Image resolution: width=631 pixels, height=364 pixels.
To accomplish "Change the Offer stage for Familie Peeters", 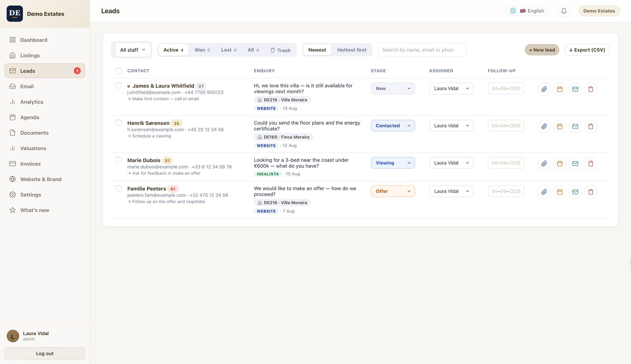I will [x=393, y=191].
